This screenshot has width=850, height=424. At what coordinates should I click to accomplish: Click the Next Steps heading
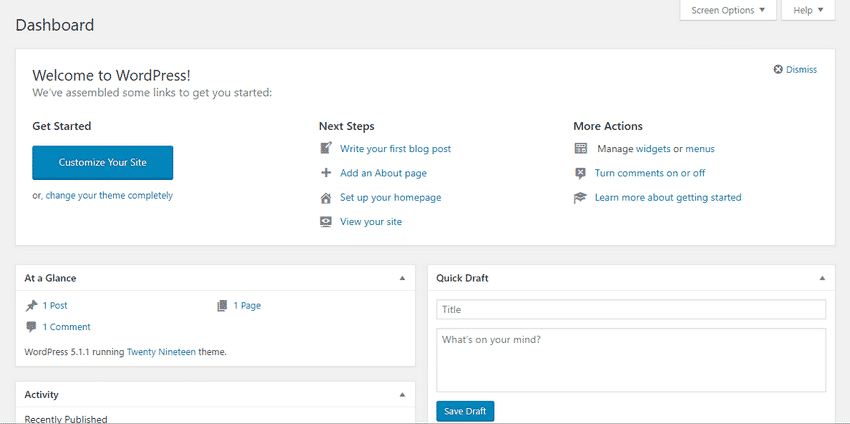[346, 126]
